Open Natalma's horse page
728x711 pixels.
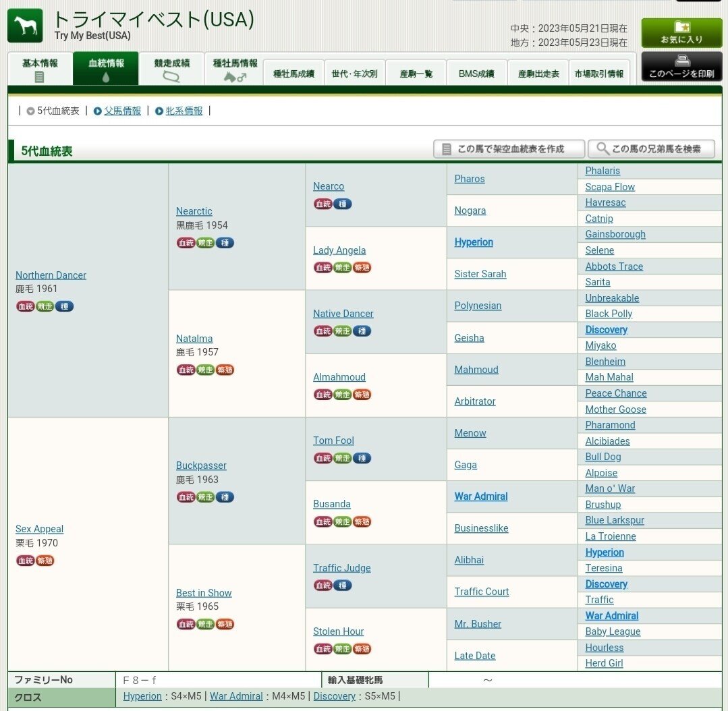pyautogui.click(x=194, y=339)
